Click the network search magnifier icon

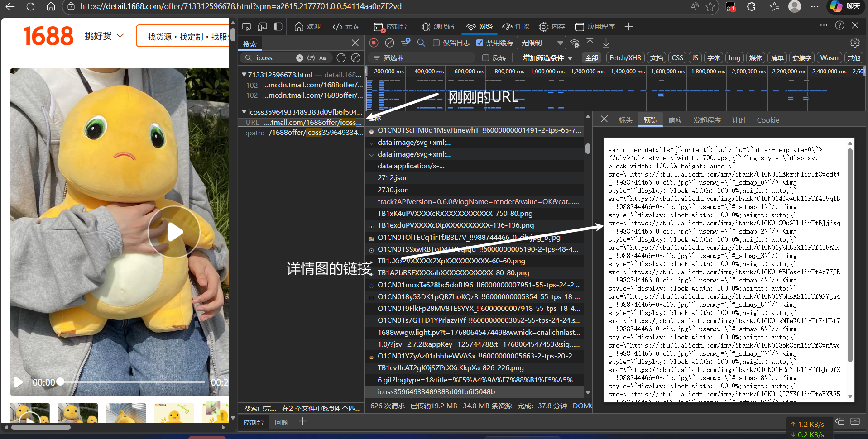point(421,43)
